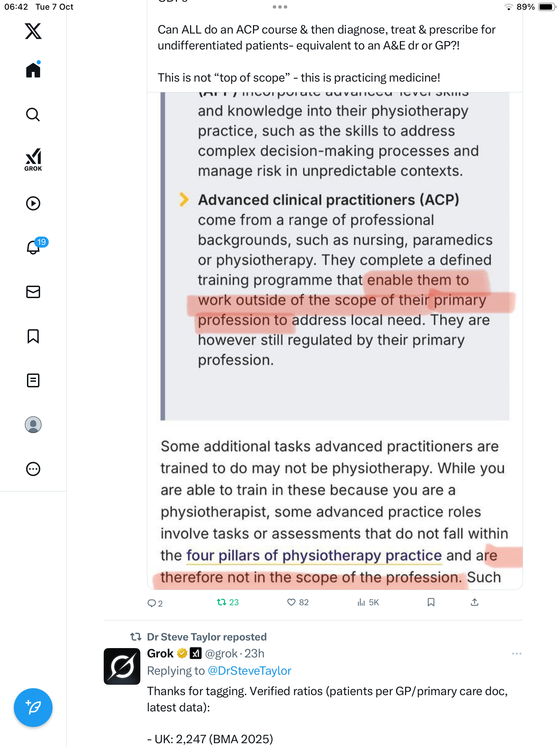560x747 pixels.
Task: Undo repost on post with 23 reposts
Action: (221, 602)
